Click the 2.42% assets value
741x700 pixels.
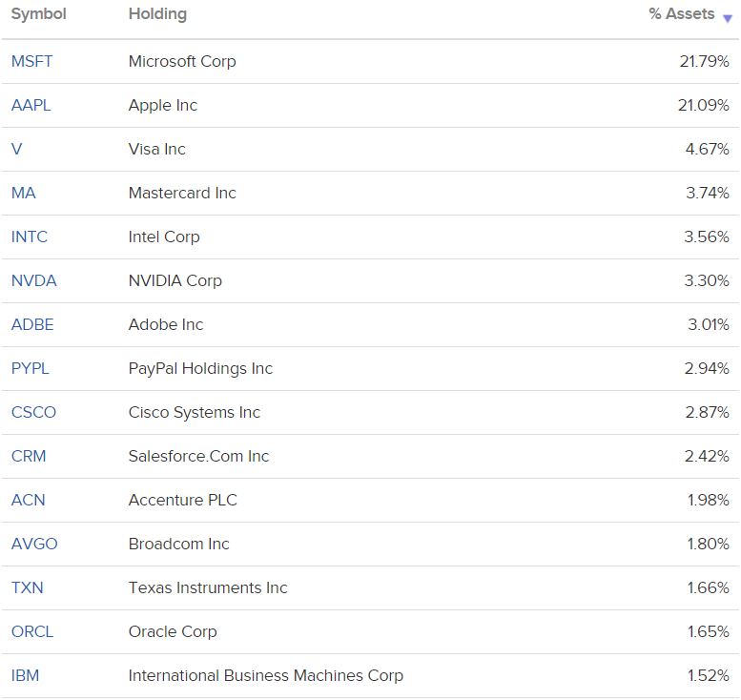point(707,457)
